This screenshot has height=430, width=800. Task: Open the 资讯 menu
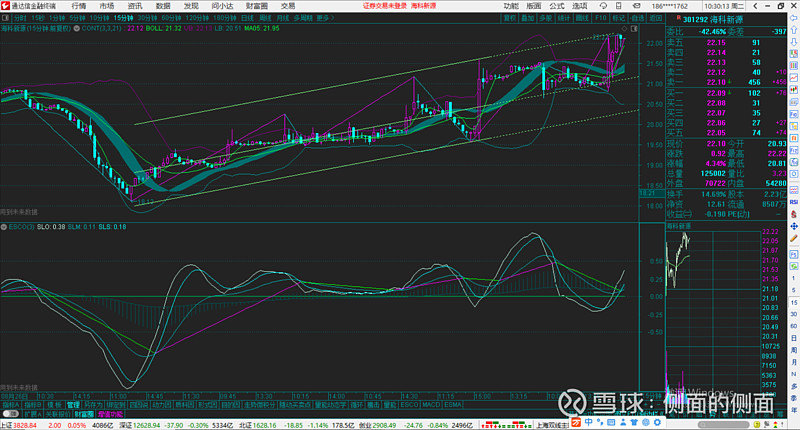coord(135,6)
